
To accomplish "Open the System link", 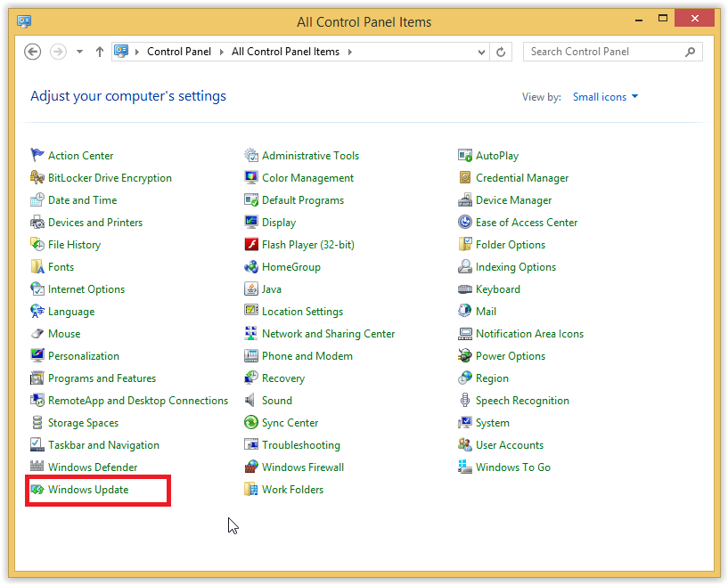I will coord(492,423).
